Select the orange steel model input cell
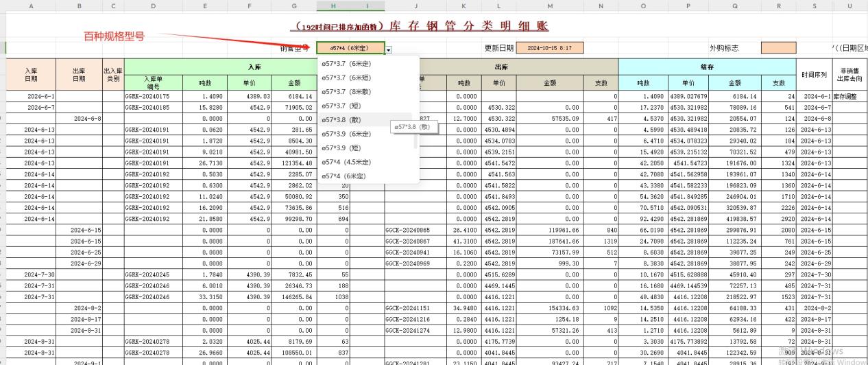Image resolution: width=868 pixels, height=365 pixels. click(350, 49)
